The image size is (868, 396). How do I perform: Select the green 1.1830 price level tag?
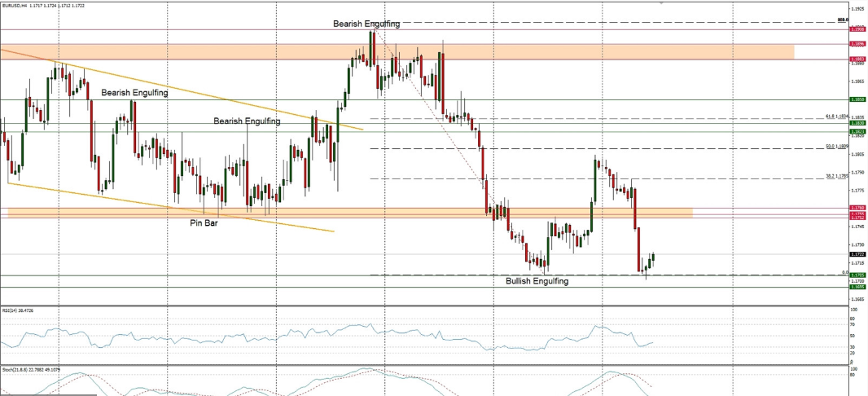(x=857, y=124)
